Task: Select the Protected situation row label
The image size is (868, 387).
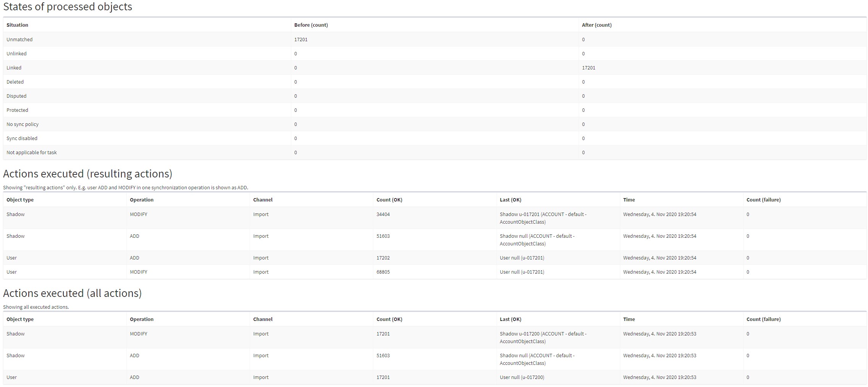Action: tap(17, 110)
